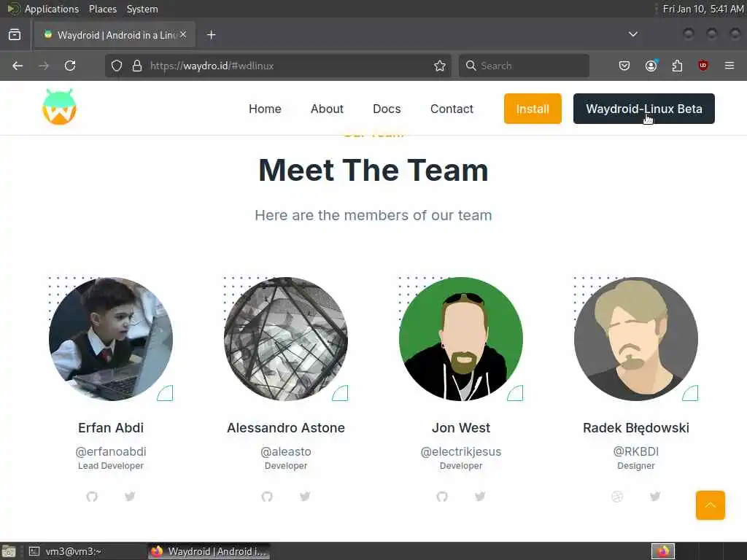The image size is (747, 560).
Task: Click Alessandro Astone's profile photo
Action: coord(286,339)
